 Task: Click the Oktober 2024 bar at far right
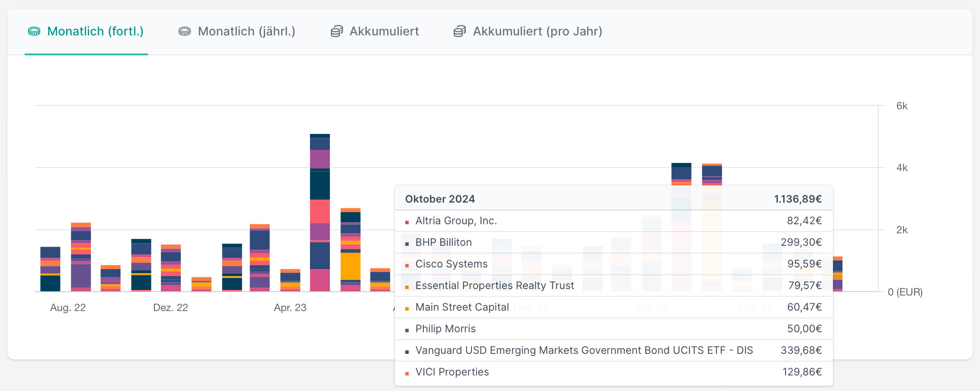point(838,274)
